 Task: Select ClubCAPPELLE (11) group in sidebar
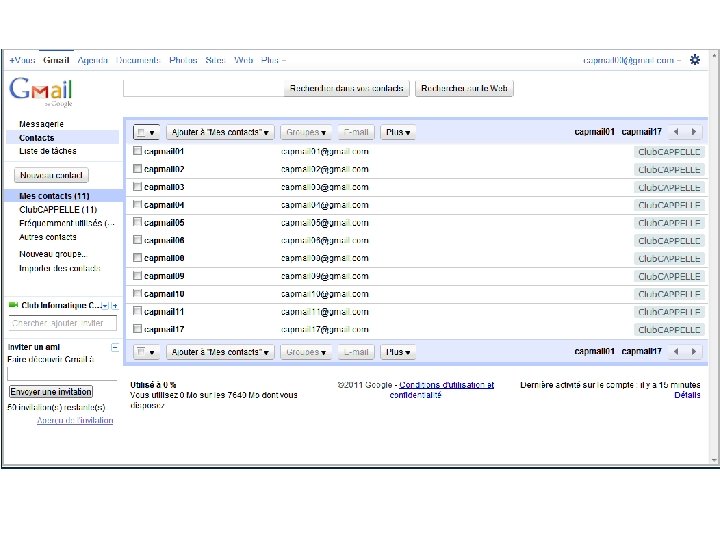coord(58,209)
